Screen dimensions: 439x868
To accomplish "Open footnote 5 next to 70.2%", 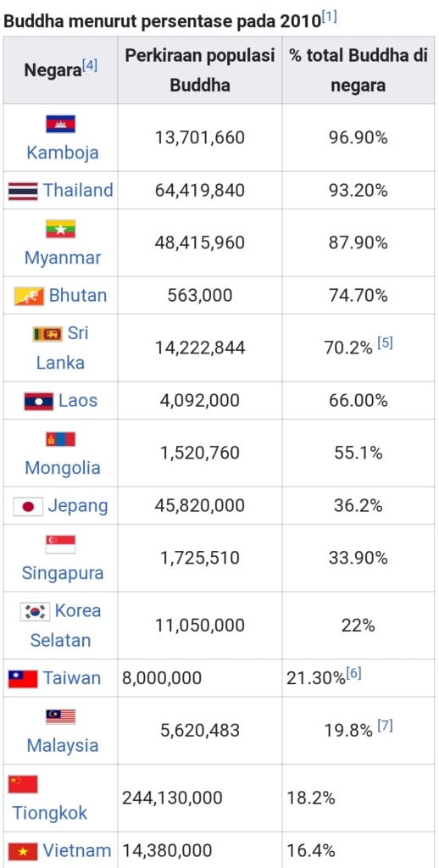I will 385,343.
